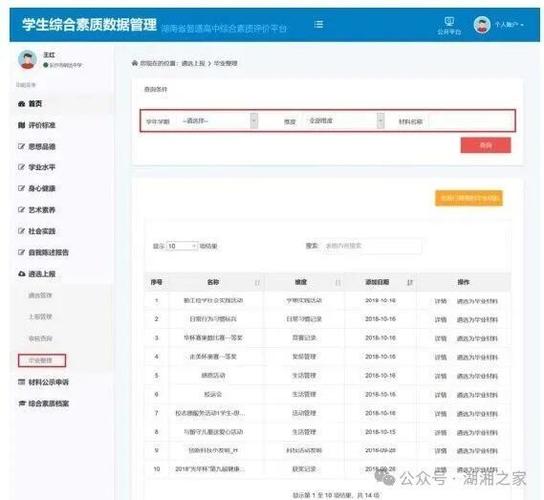544x500 pixels.
Task: Click the 艺术素养 edit icon
Action: click(x=22, y=210)
